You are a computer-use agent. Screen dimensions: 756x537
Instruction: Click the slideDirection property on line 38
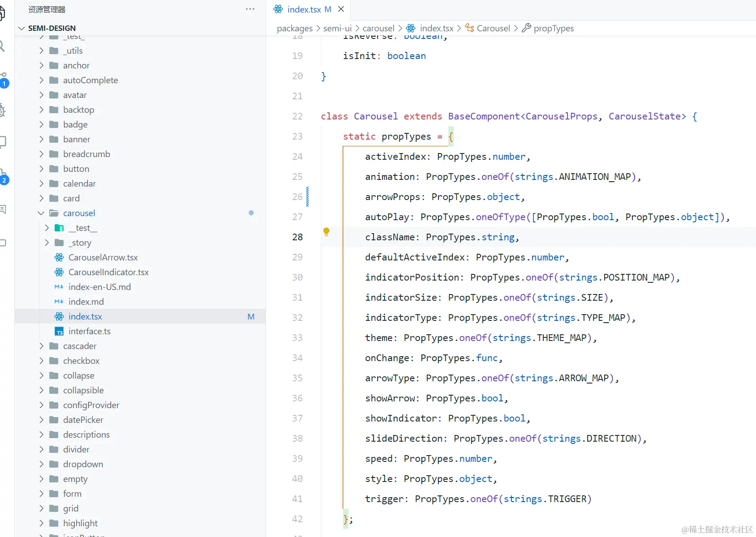coord(404,439)
